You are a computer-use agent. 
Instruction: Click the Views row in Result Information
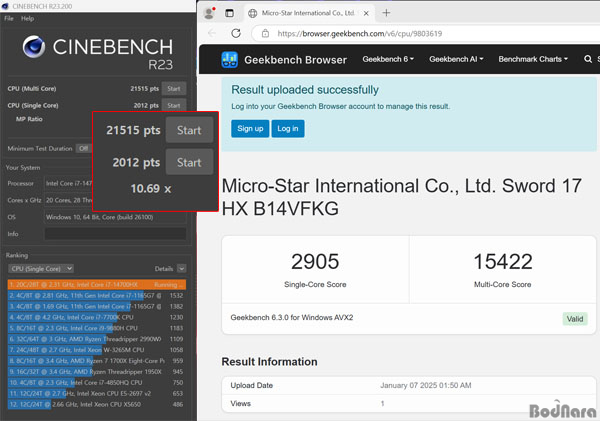pos(408,403)
